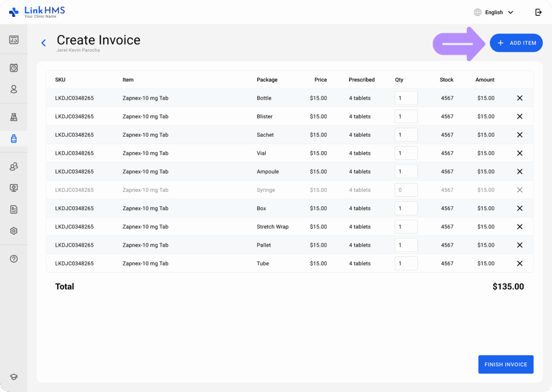The height and width of the screenshot is (392, 552).
Task: Click the Create Invoice heading
Action: coord(99,40)
